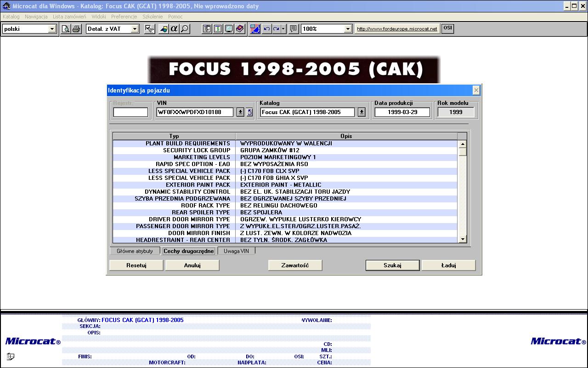Click the alpha symbol toolbar icon
The image size is (588, 368).
(x=174, y=29)
